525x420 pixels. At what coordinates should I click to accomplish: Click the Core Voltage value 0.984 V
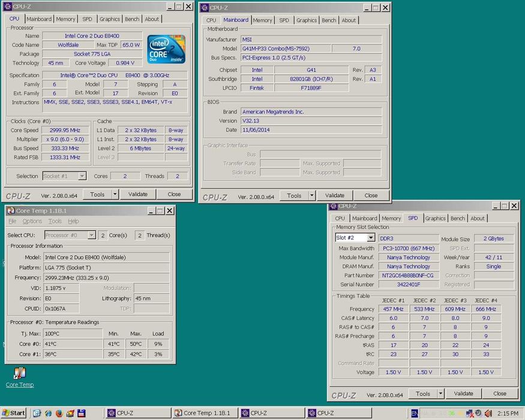click(x=125, y=63)
